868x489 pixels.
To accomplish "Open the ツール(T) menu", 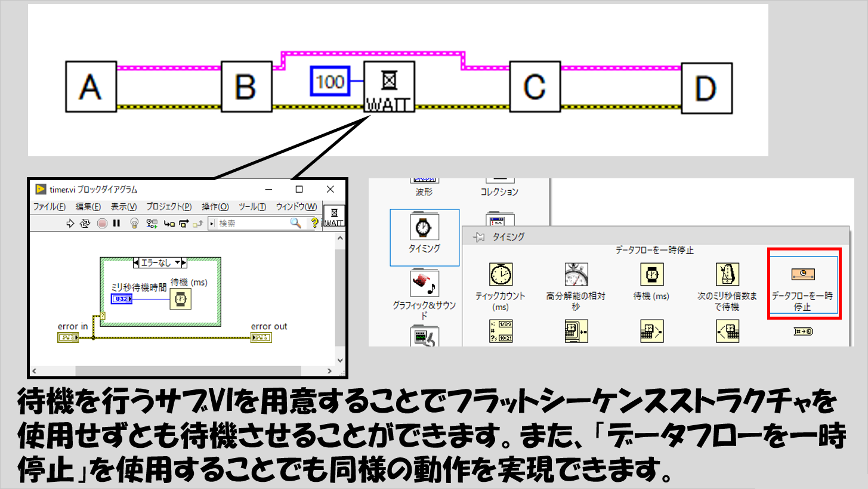I will (252, 206).
